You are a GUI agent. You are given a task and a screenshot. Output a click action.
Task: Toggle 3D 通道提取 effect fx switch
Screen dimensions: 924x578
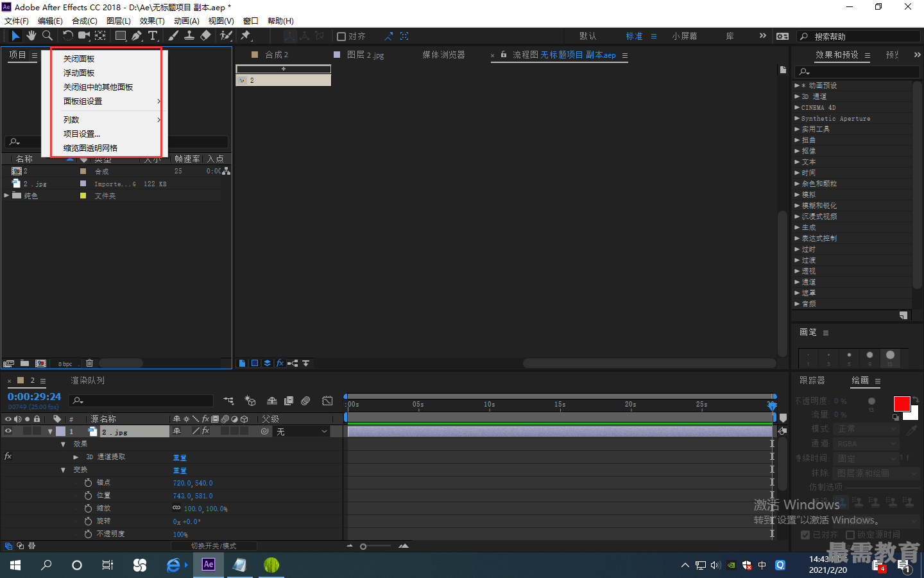pyautogui.click(x=8, y=457)
